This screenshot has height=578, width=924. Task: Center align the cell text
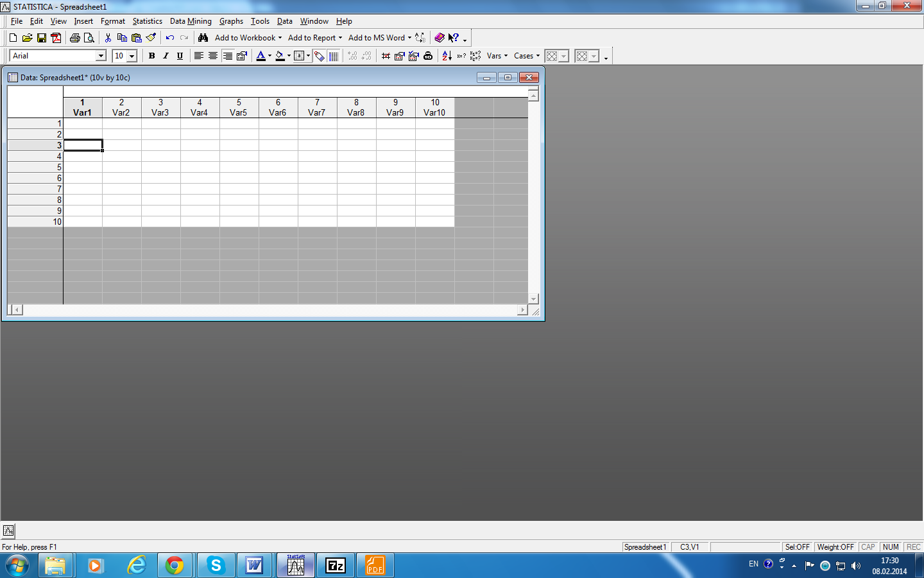(x=213, y=56)
